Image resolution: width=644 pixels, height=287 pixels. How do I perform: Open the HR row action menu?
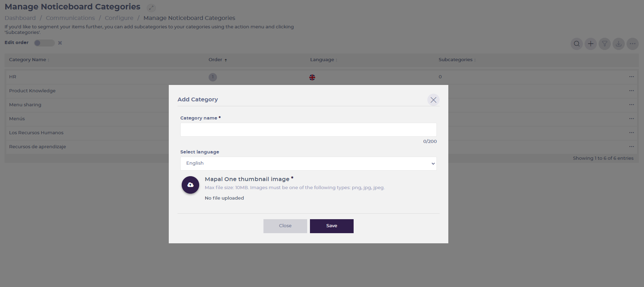631,77
